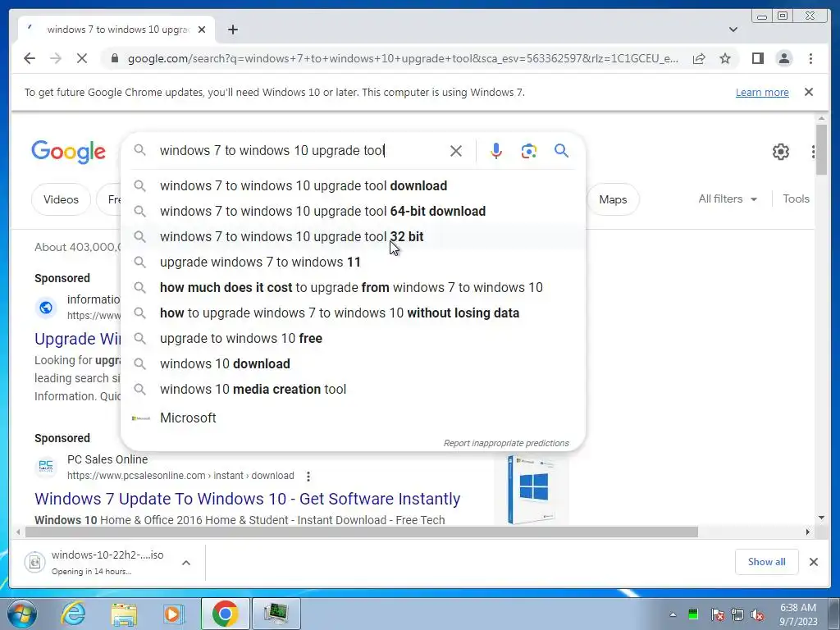Screen dimensions: 840x630
Task: Open Windows Media Player taskbar icon
Action: coord(174,614)
